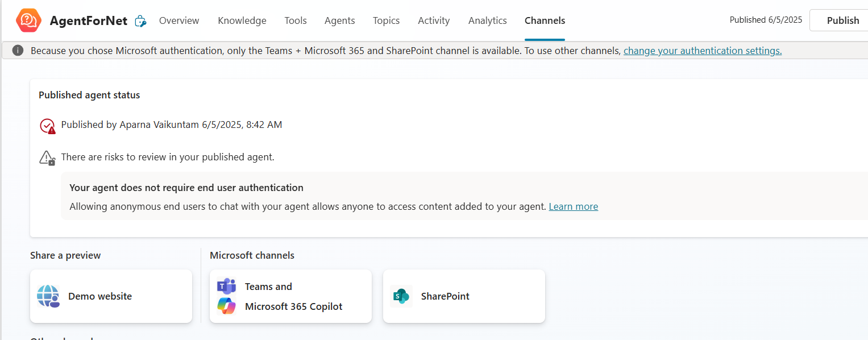Click the Microsoft Teams icon
Viewport: 868px width, 340px height.
(226, 286)
